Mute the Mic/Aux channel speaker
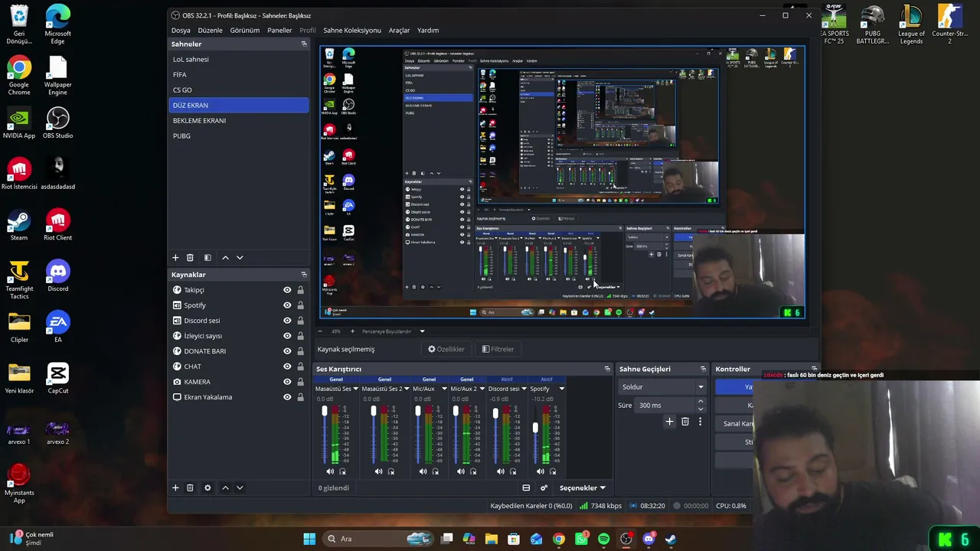 (x=423, y=471)
